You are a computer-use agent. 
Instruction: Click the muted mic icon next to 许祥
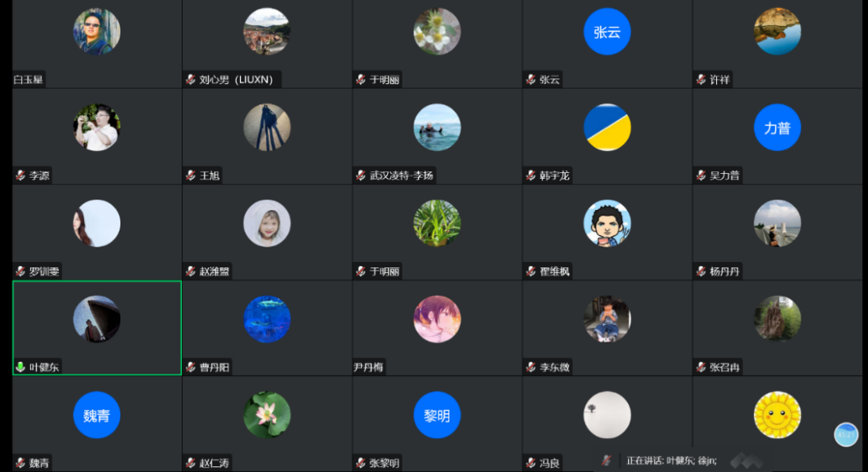[701, 80]
